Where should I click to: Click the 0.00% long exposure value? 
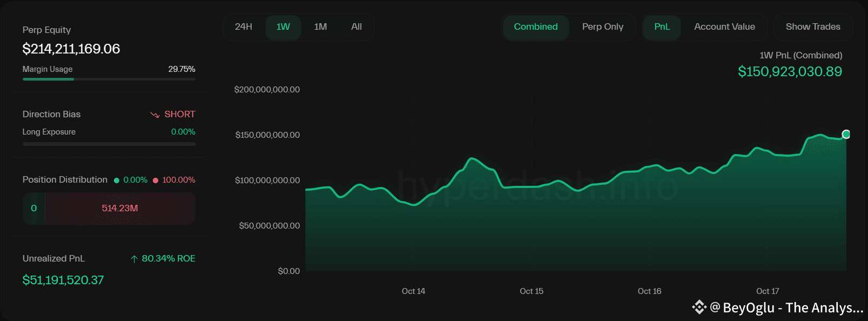pyautogui.click(x=183, y=132)
